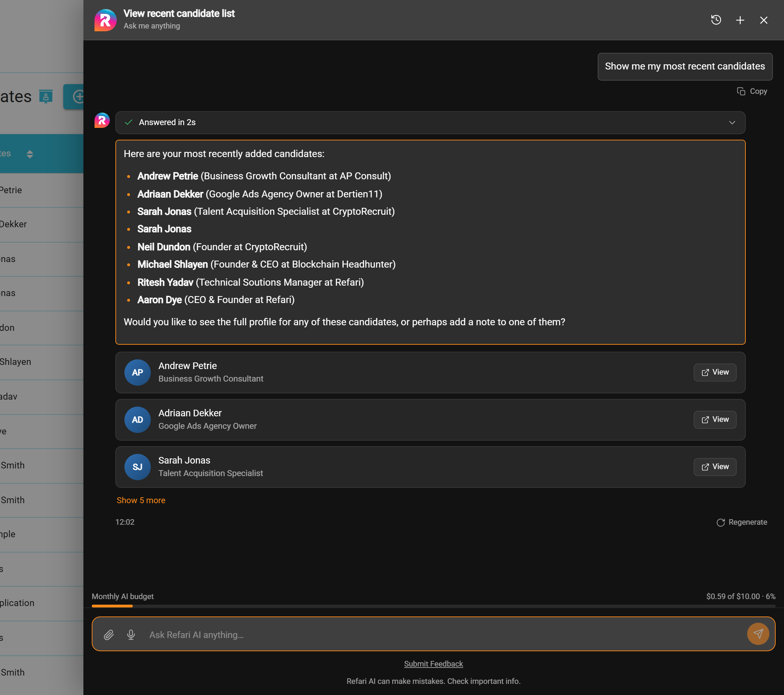The image size is (784, 695).
Task: Click the Refari logo in header
Action: 106,20
